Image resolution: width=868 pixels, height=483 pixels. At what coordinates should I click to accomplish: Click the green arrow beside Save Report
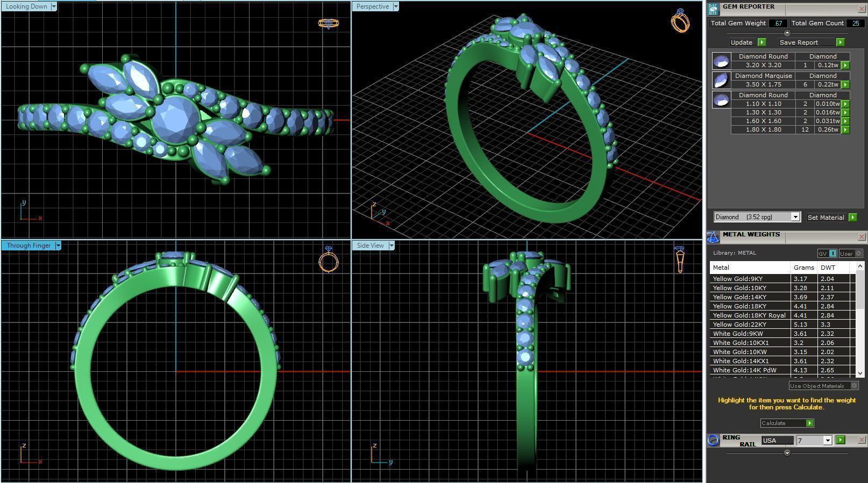coord(840,42)
